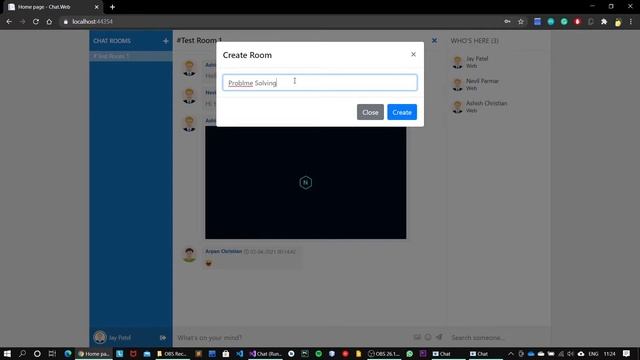This screenshot has height=360, width=640.
Task: Click the 'Search someone...' field
Action: pyautogui.click(x=498, y=338)
